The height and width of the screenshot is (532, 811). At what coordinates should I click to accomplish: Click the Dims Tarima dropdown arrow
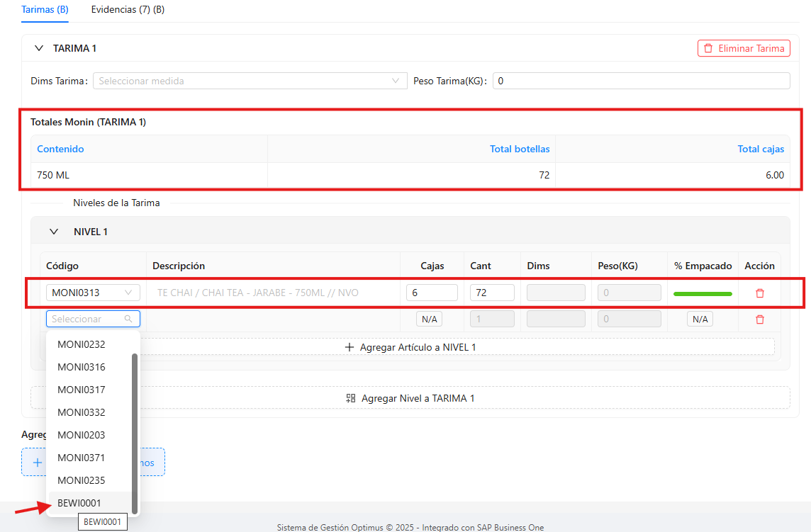(x=396, y=81)
